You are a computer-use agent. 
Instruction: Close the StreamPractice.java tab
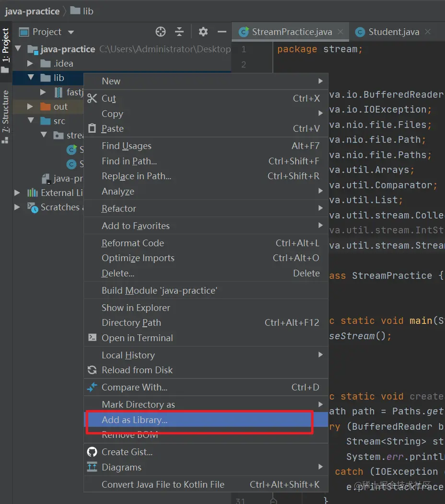pyautogui.click(x=340, y=32)
